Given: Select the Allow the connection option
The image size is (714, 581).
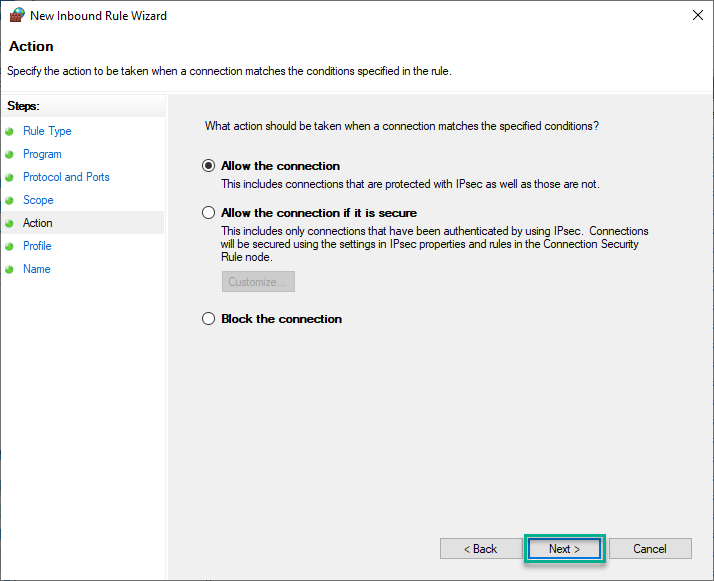Looking at the screenshot, I should [209, 166].
